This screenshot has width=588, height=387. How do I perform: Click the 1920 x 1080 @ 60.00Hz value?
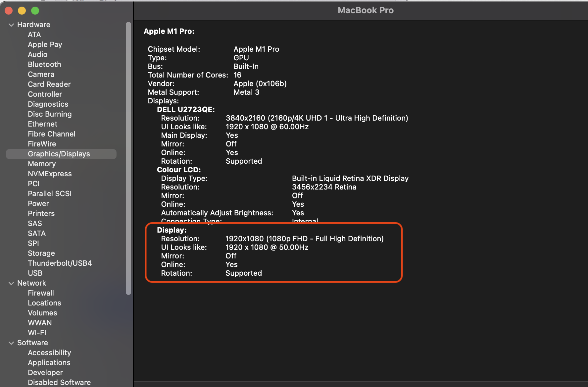point(267,127)
